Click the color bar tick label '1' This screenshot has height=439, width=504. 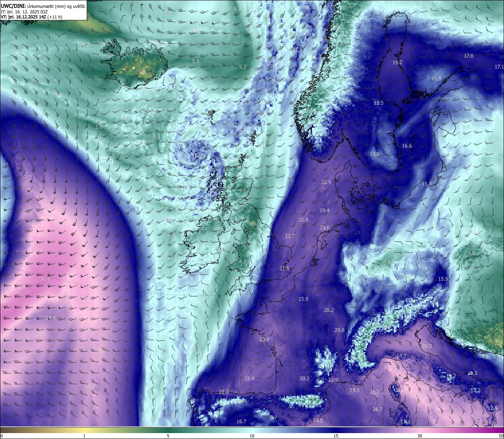pos(84,436)
